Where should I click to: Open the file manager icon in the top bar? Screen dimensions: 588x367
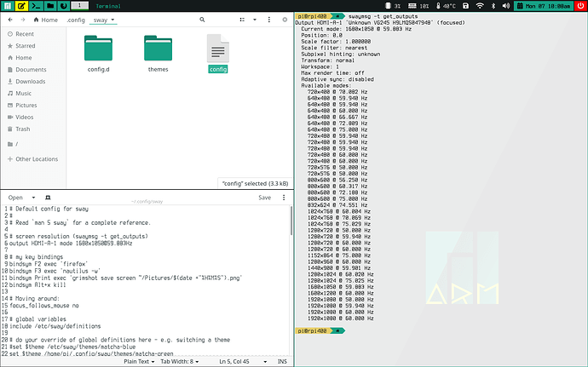point(50,6)
